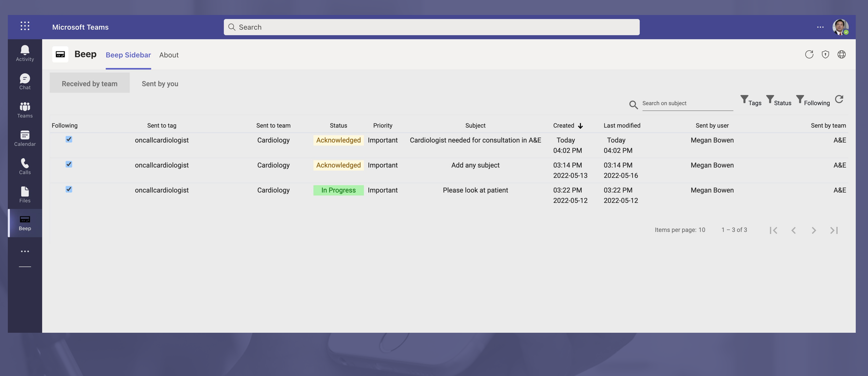Click the reload tab icon near the shield
The image size is (868, 376).
pyautogui.click(x=809, y=54)
